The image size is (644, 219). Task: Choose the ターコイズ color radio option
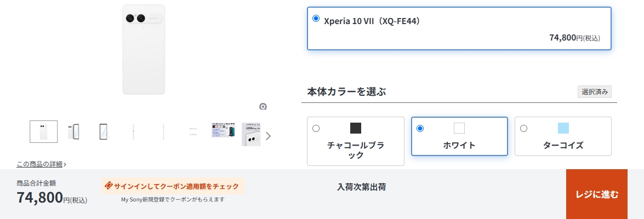pos(523,128)
